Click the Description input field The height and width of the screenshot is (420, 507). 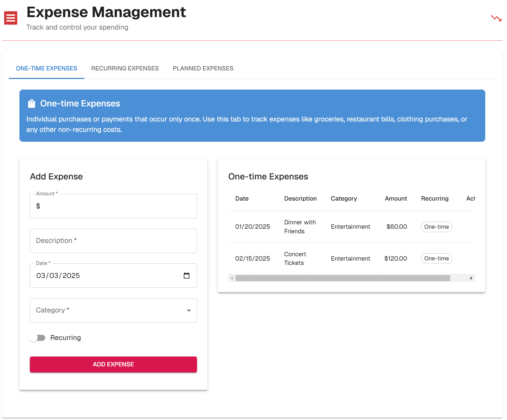click(113, 241)
